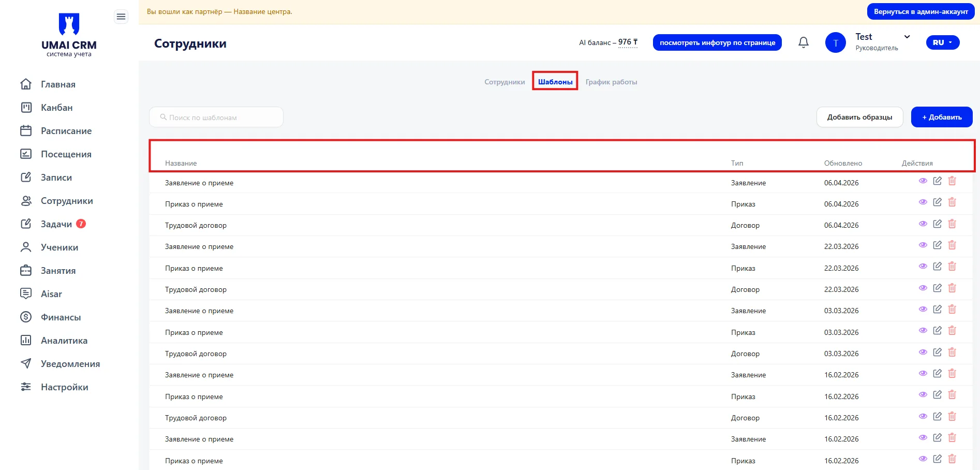
Task: Click Вернуться в админ-аккаунт button
Action: coord(921,11)
